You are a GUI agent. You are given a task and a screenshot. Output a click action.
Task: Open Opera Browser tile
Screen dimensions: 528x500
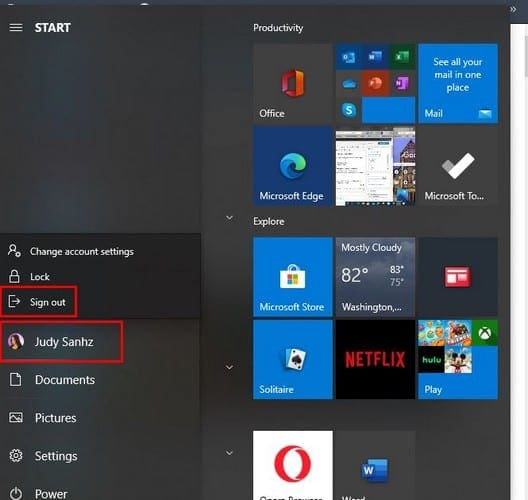(293, 465)
